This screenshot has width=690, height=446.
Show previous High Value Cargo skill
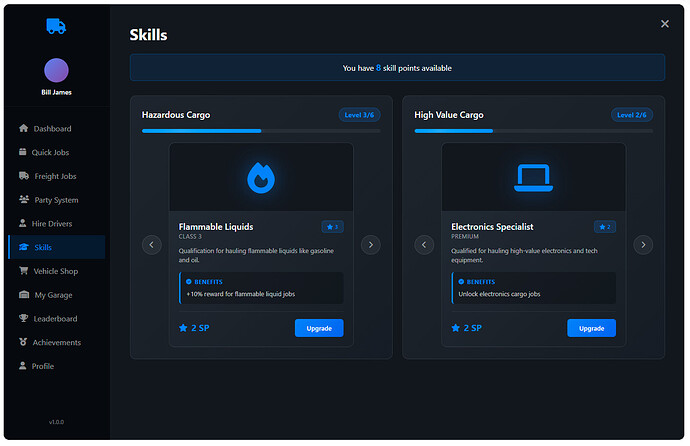[x=424, y=244]
